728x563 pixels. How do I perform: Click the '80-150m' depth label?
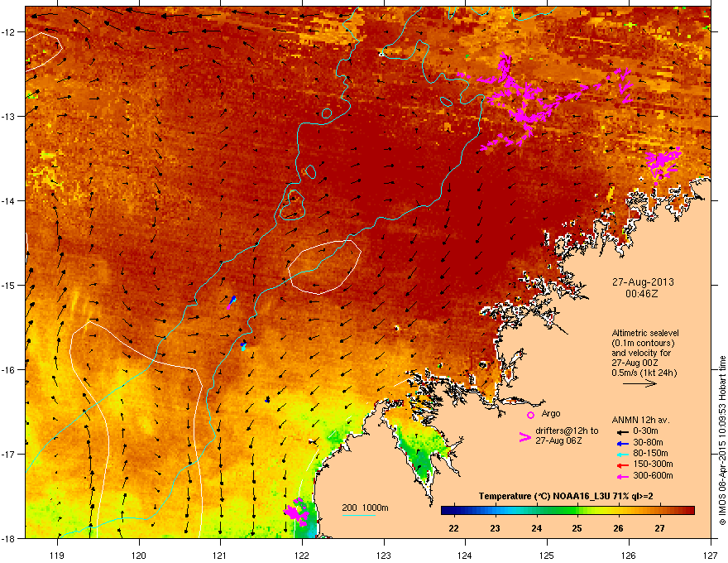(x=650, y=453)
